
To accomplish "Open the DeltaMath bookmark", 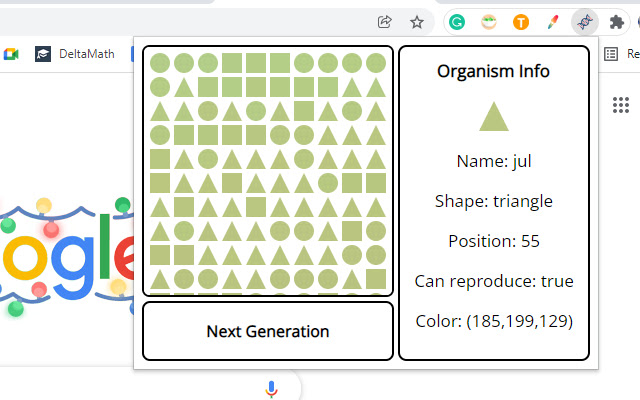I will tap(75, 54).
